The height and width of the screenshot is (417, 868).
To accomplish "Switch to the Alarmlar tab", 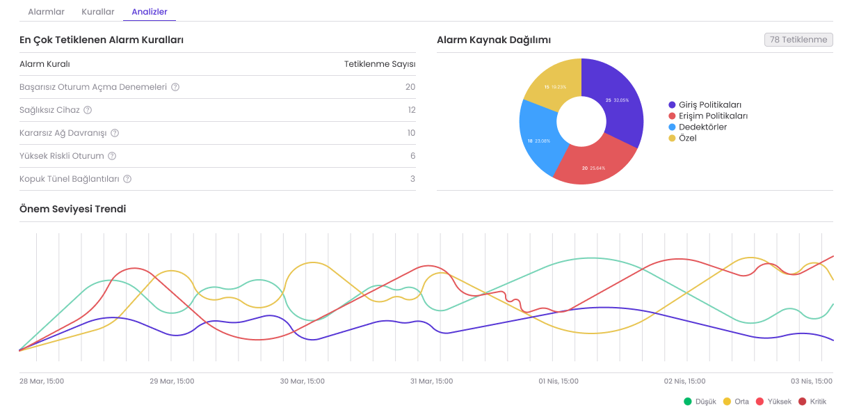I will (46, 12).
